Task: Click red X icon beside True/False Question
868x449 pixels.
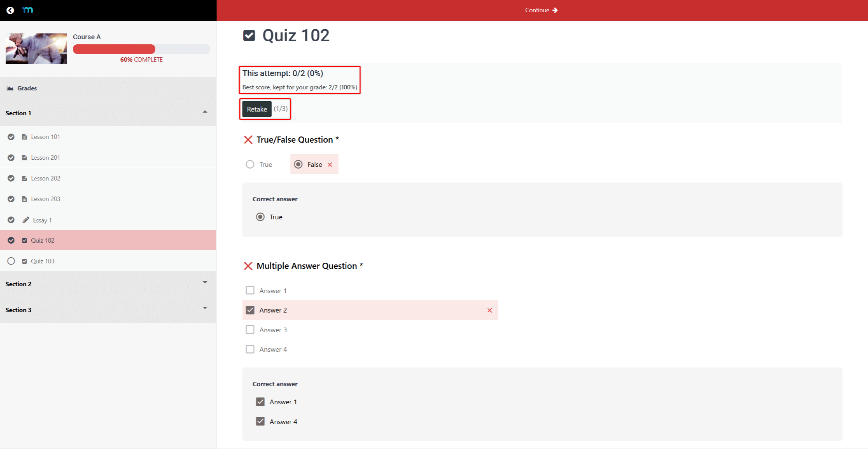Action: [x=248, y=140]
